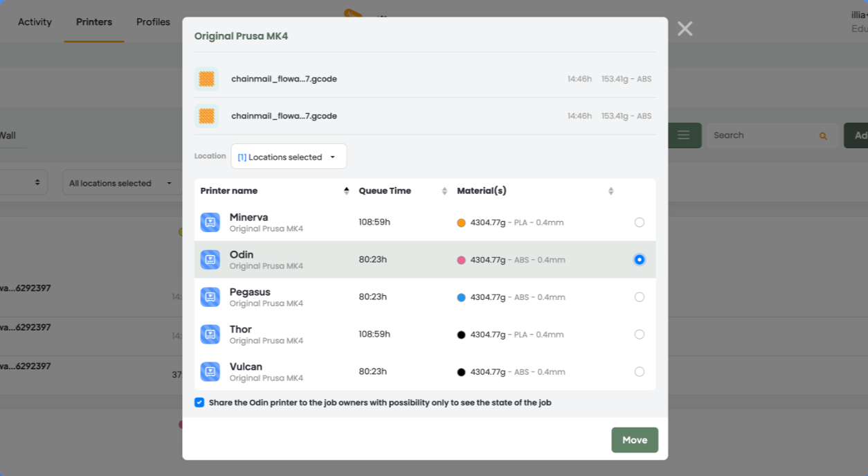Click Odin pink material color dot
The height and width of the screenshot is (476, 868).
click(x=461, y=261)
